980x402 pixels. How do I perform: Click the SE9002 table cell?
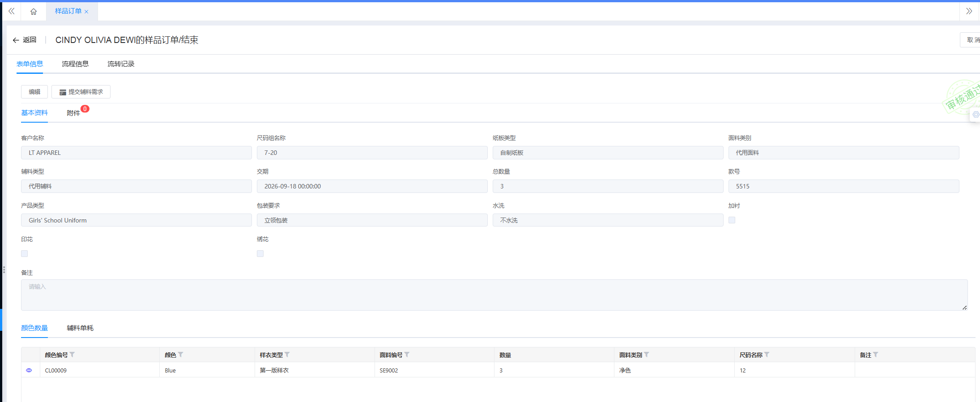(434, 370)
